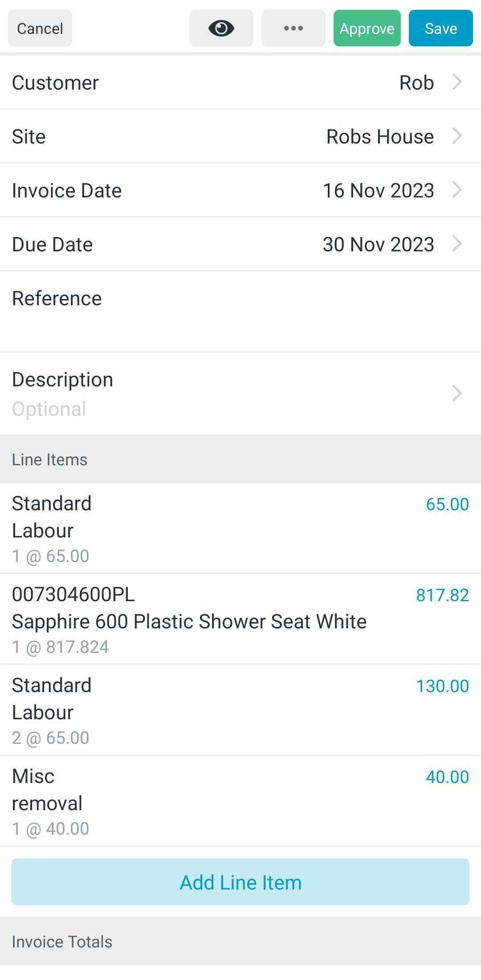The width and height of the screenshot is (481, 980).
Task: Focus the Reference input field
Action: [240, 312]
